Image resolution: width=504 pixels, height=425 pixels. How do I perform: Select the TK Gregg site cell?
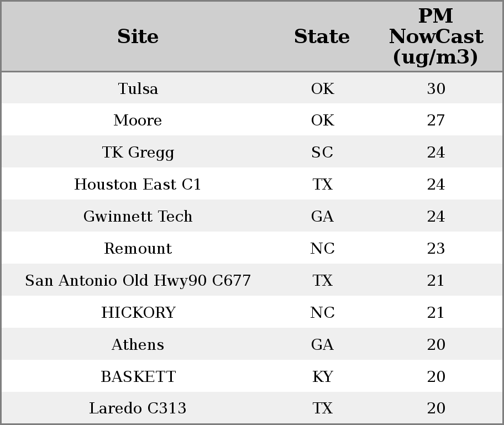[138, 153]
